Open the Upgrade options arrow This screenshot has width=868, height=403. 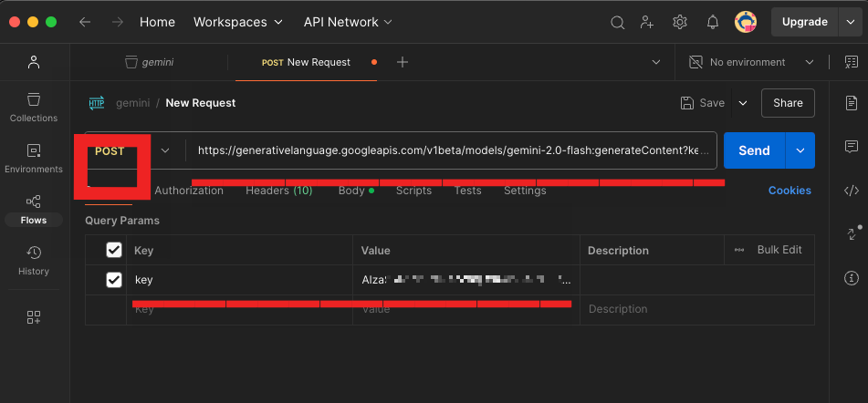pos(851,22)
